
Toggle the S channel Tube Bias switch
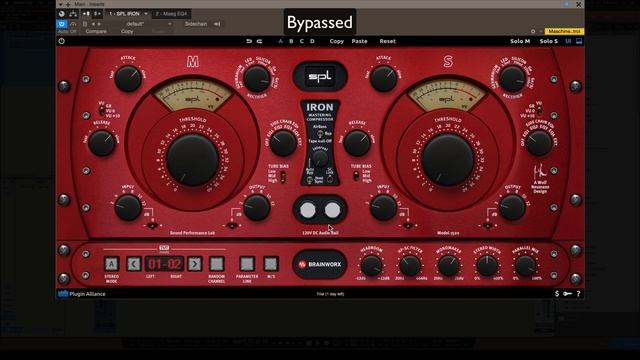(356, 176)
